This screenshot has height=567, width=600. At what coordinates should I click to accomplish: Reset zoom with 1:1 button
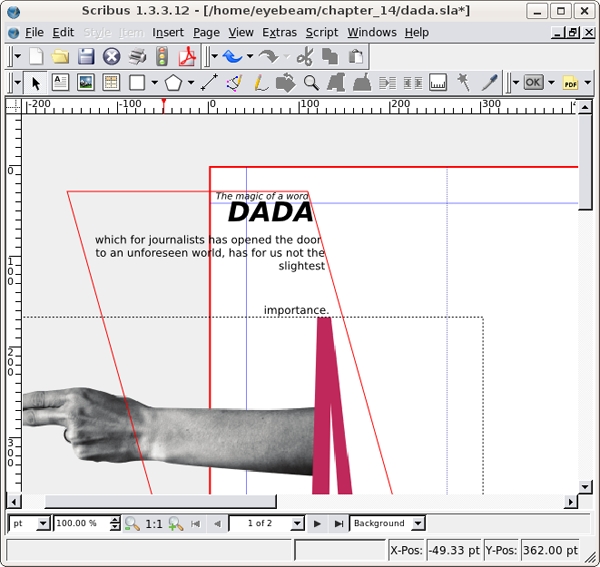point(154,523)
